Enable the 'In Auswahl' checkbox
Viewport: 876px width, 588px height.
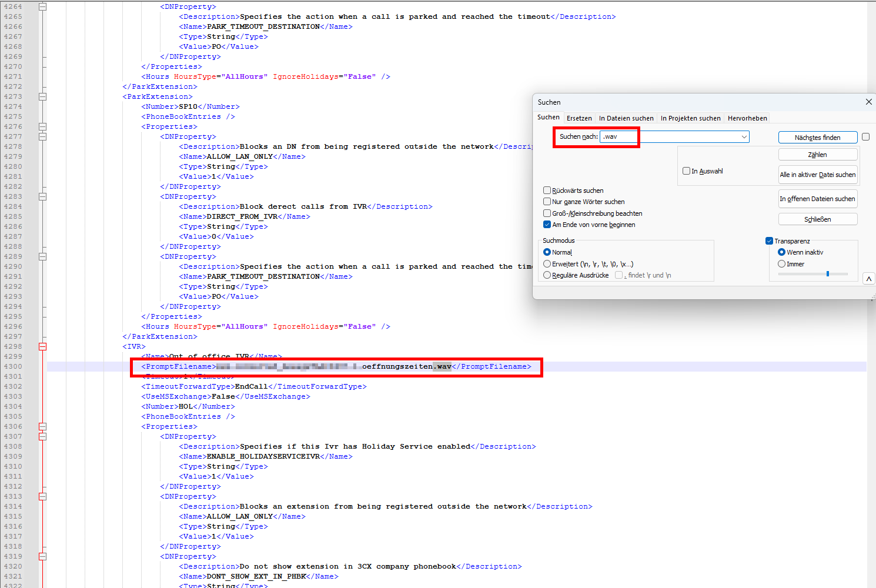(x=686, y=171)
